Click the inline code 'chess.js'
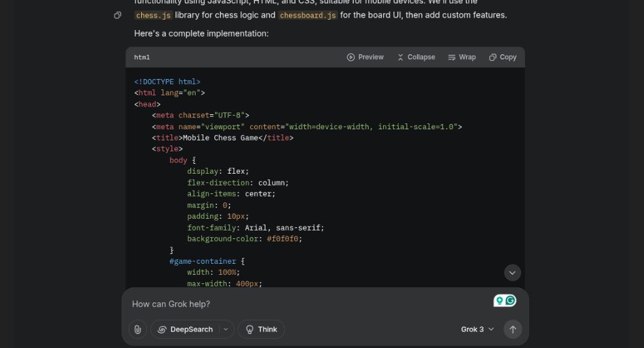Screen dimensions: 644x348 tap(153, 15)
